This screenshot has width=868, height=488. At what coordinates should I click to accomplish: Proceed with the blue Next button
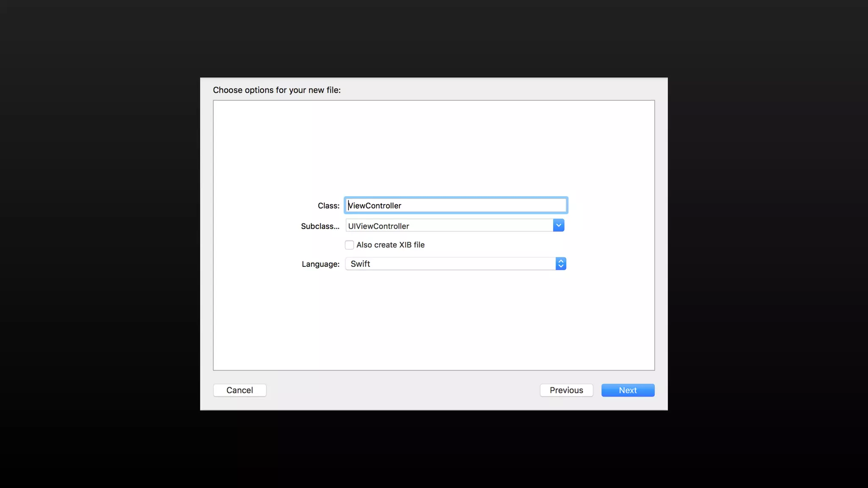628,390
